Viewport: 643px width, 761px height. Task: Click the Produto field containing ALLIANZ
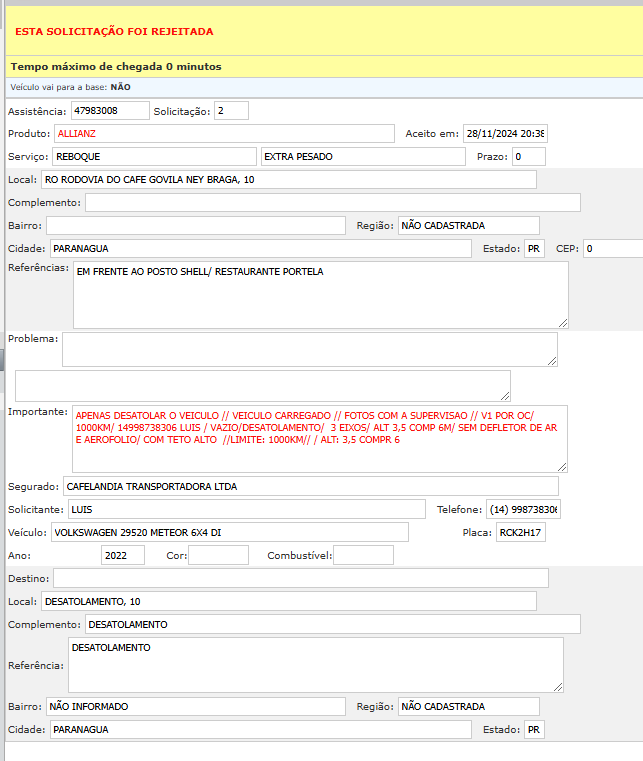point(224,133)
